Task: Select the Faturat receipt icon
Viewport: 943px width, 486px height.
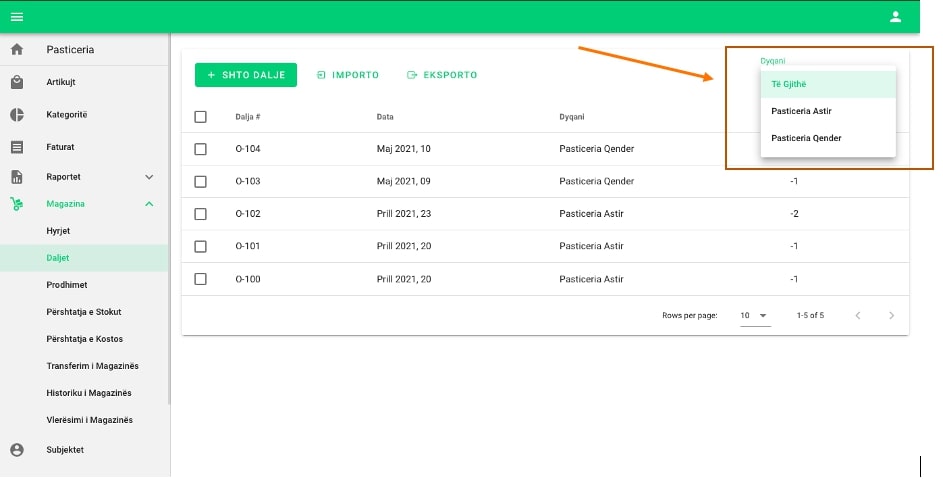Action: (17, 147)
